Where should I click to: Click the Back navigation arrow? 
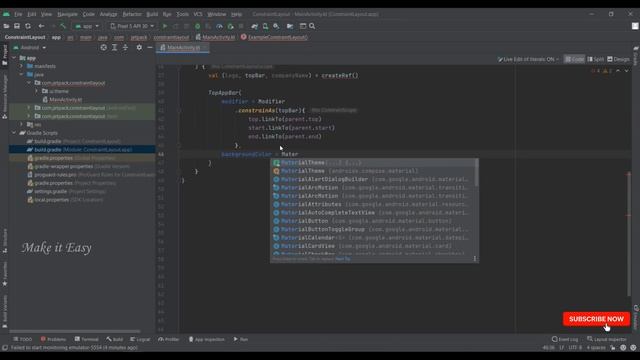point(41,26)
